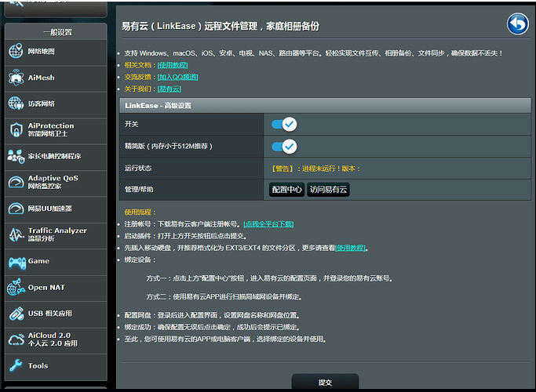Open the 网络地图 network map icon
Screen dimensions: 536x392
tap(16, 52)
